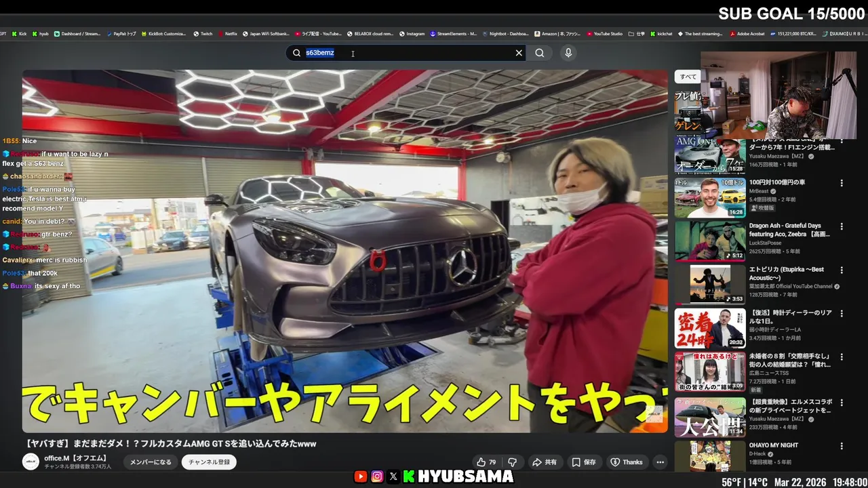The width and height of the screenshot is (868, 488).
Task: Open the KickBot Customize bookmark
Action: [164, 33]
